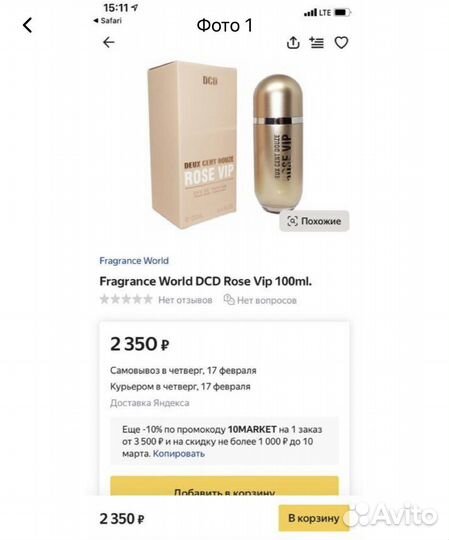
Task: Click the 2 350 ₽ price in bottom bar
Action: [122, 519]
